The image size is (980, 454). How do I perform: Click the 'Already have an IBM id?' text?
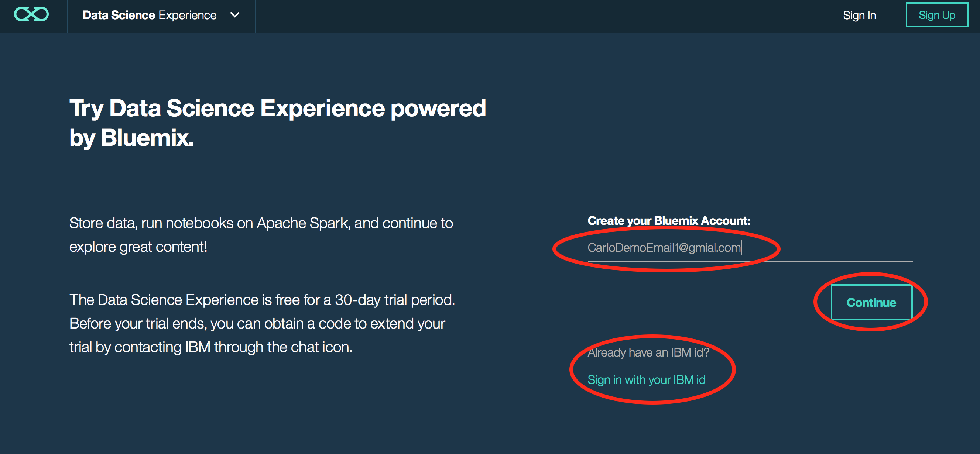pyautogui.click(x=648, y=352)
